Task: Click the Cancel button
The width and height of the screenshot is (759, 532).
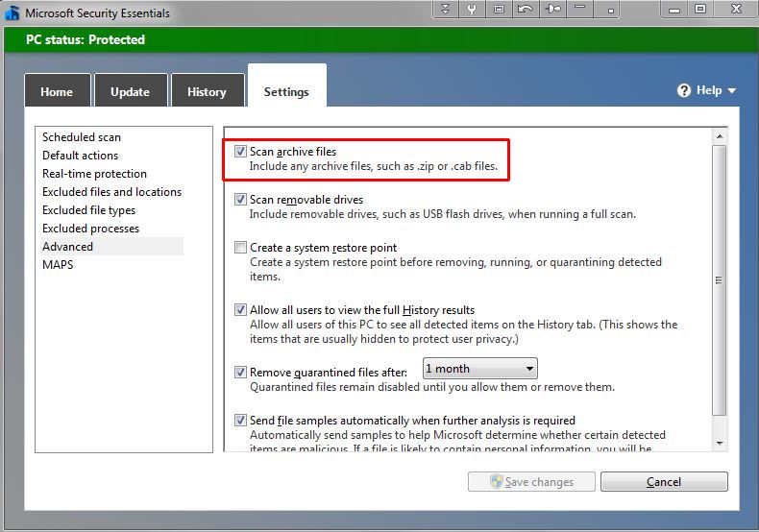Action: (x=664, y=482)
